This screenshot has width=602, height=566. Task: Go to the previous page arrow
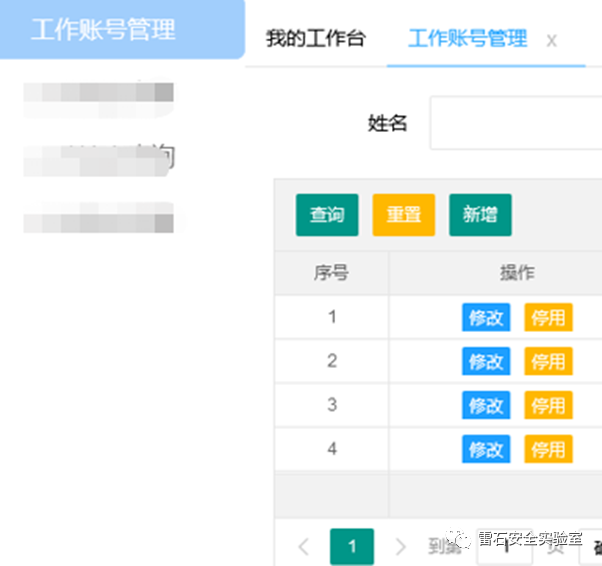pyautogui.click(x=304, y=546)
